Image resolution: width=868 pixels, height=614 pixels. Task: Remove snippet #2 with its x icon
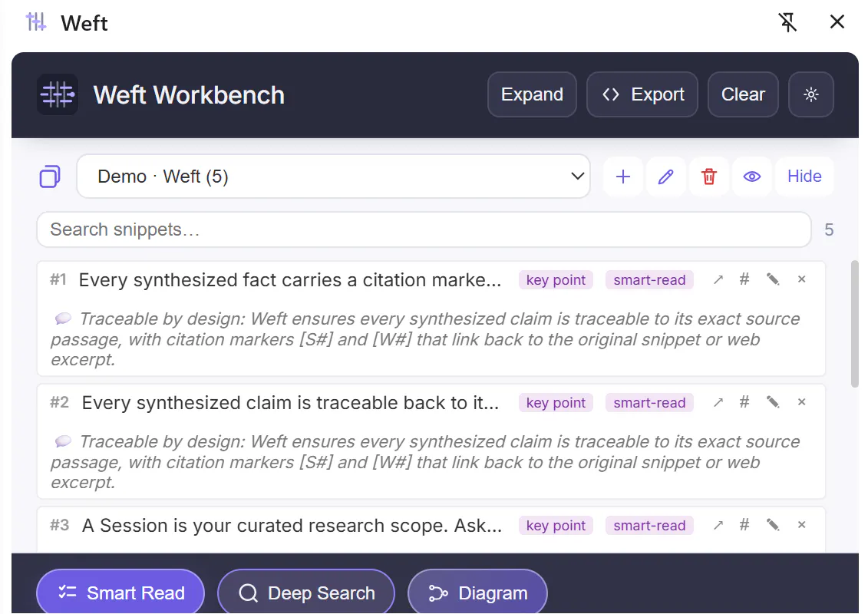pos(801,402)
